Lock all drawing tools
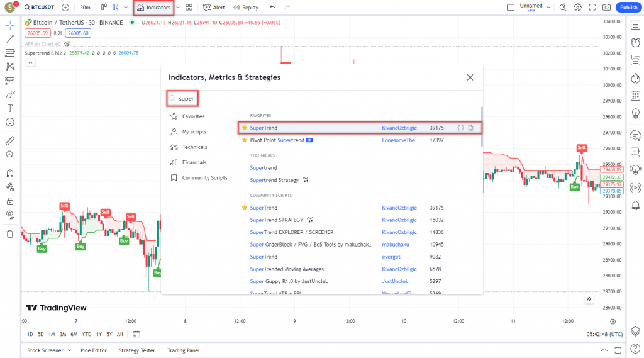Image resolution: width=644 pixels, height=358 pixels. pos(10,201)
